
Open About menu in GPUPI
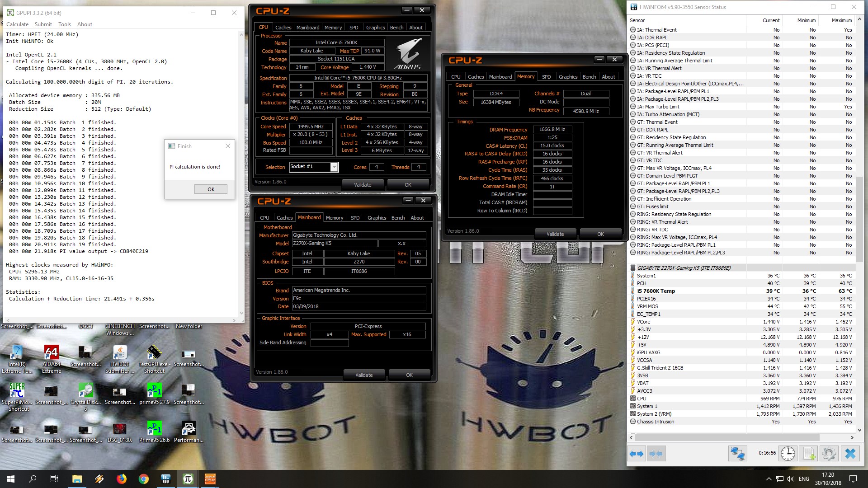85,24
